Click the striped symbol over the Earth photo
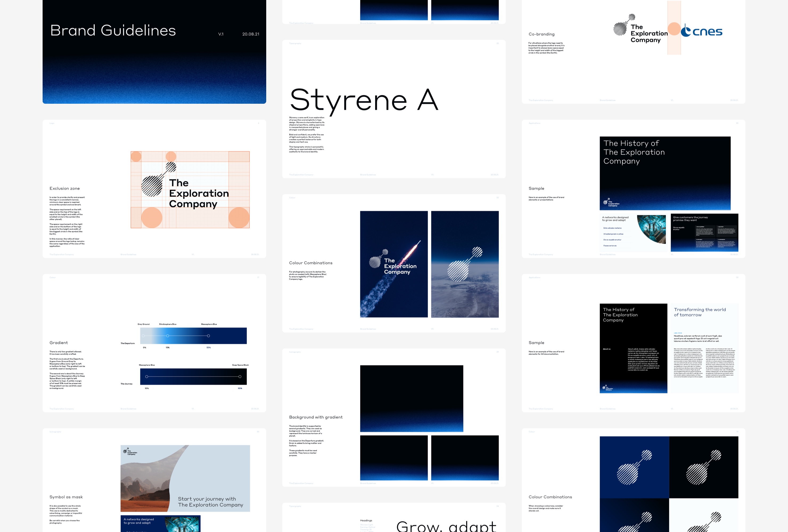Image resolution: width=788 pixels, height=532 pixels. click(x=465, y=264)
